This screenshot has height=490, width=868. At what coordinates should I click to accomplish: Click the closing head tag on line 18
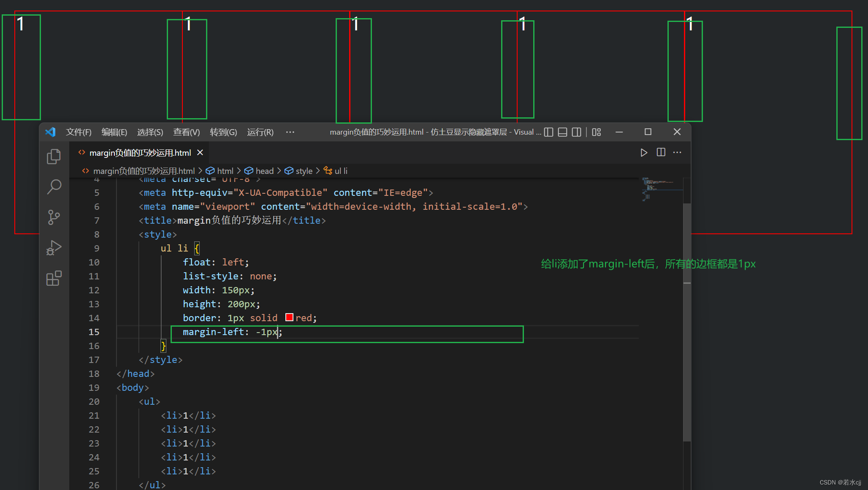(136, 374)
